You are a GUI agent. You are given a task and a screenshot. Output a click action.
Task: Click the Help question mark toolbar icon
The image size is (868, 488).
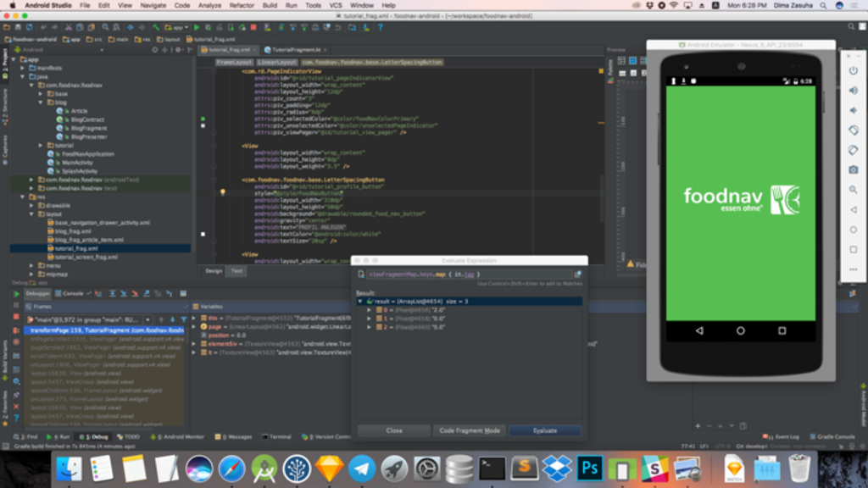click(x=380, y=27)
